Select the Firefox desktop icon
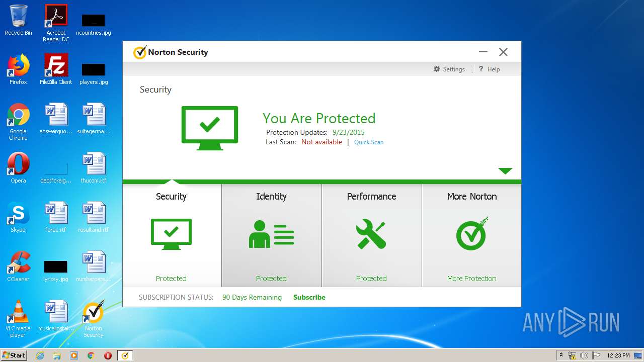 click(x=18, y=70)
